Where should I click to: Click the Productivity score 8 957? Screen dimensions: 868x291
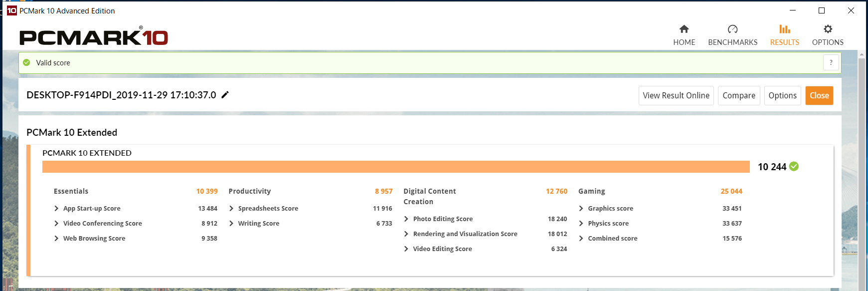click(384, 191)
